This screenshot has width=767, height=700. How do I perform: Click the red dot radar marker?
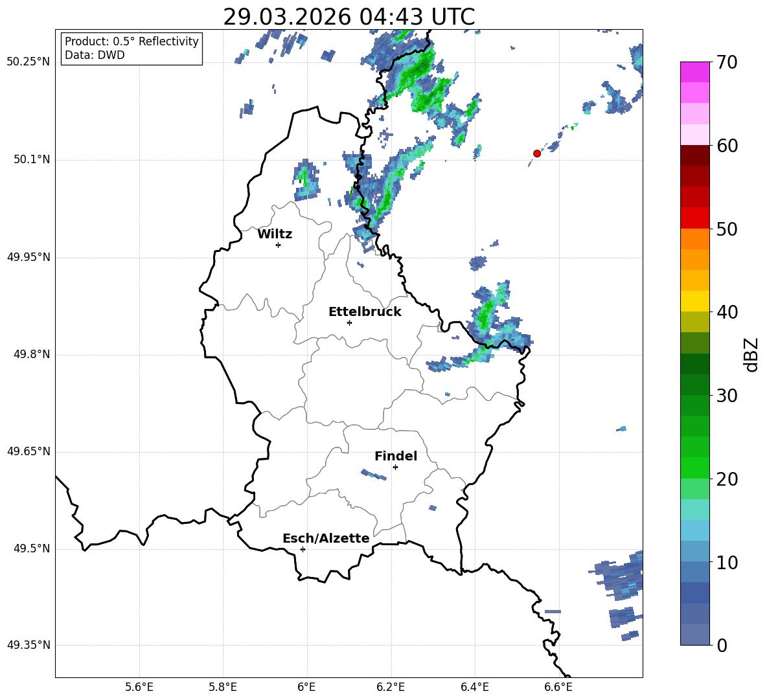[536, 153]
